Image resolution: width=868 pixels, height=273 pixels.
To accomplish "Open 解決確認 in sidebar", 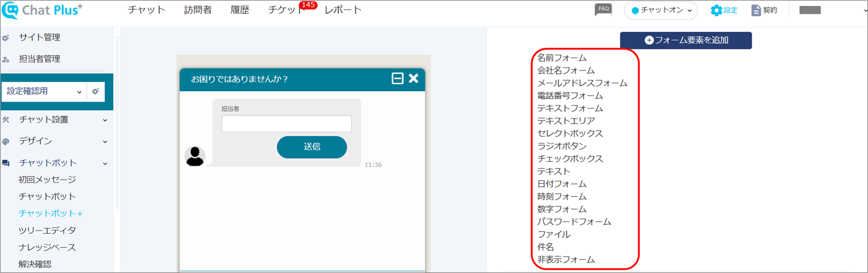I will click(35, 264).
